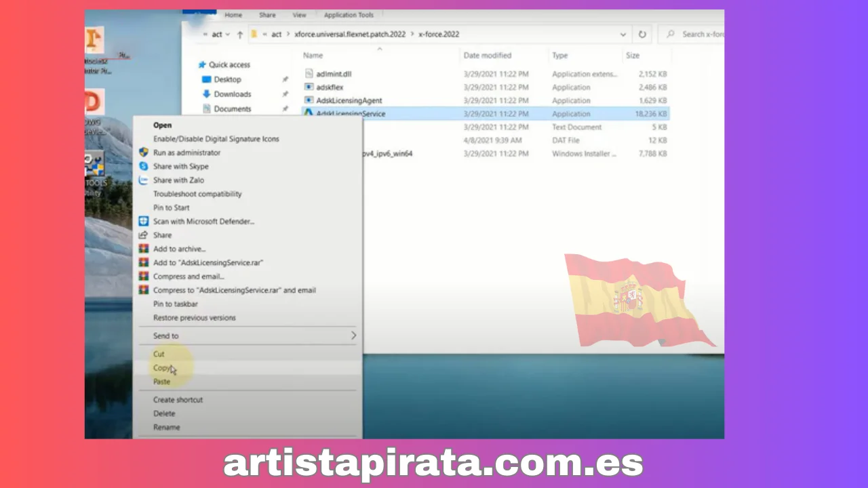Image resolution: width=868 pixels, height=488 pixels.
Task: Click the adlmint.dll file icon
Action: [x=309, y=74]
